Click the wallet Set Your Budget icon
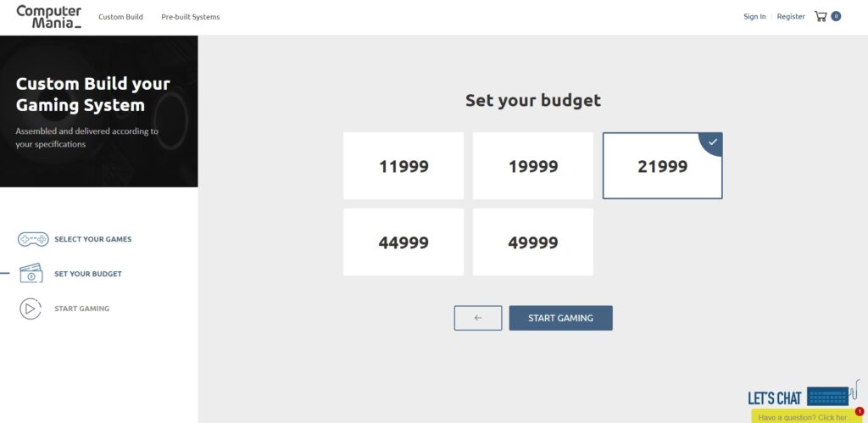The height and width of the screenshot is (423, 868). coord(31,274)
